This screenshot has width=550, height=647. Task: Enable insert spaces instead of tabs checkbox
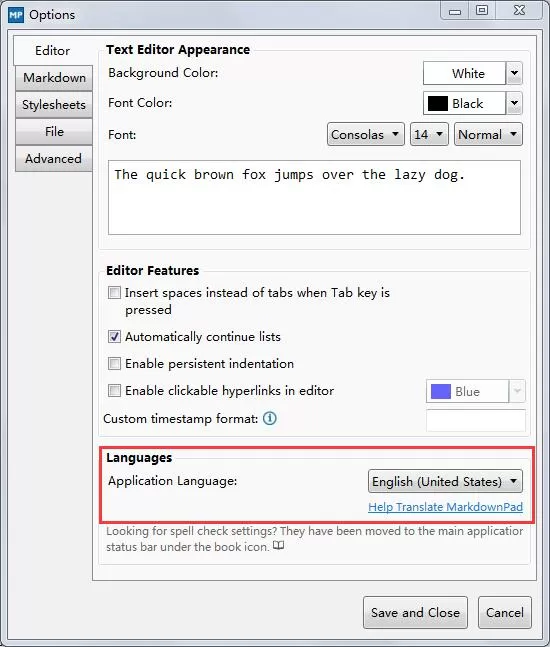click(x=114, y=293)
